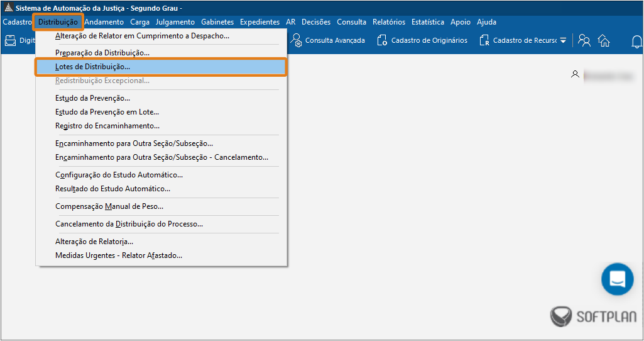Click the Digitalização printer icon in toolbar
This screenshot has height=341, width=644.
tap(9, 40)
